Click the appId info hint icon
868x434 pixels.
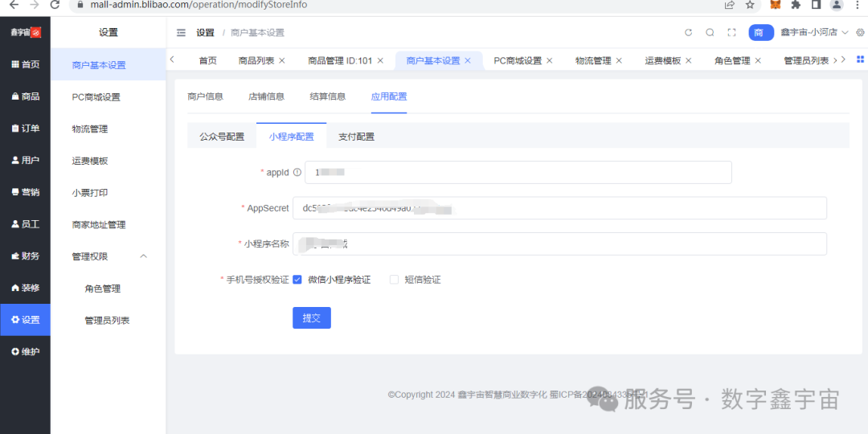point(297,172)
